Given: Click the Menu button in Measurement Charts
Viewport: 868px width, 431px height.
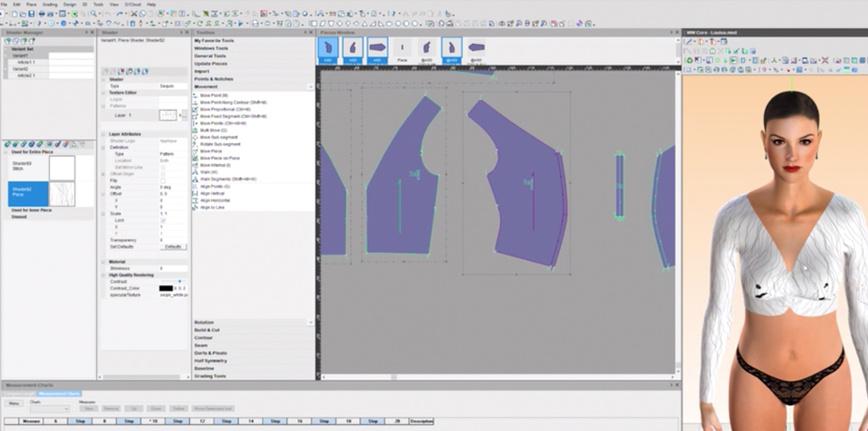Looking at the screenshot, I should pyautogui.click(x=15, y=403).
